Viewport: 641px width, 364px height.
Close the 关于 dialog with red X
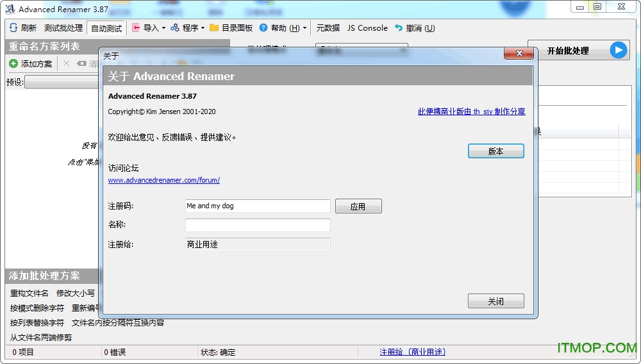(519, 53)
